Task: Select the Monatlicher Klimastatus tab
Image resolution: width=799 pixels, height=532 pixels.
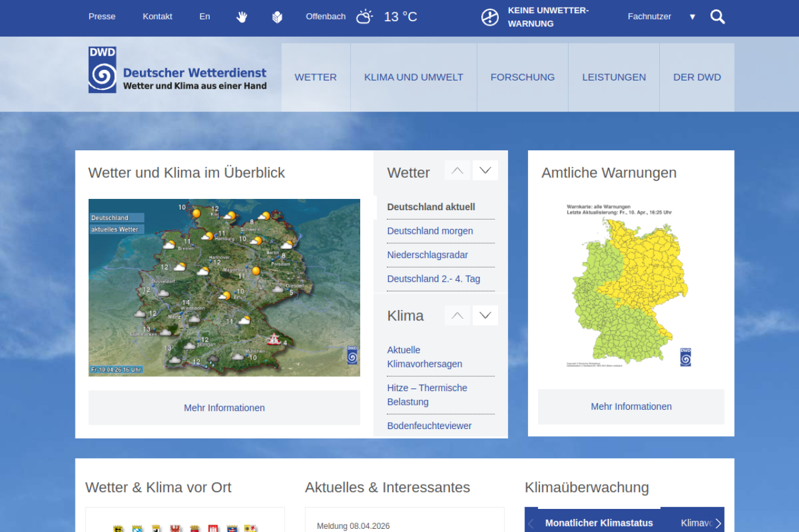Action: point(599,523)
